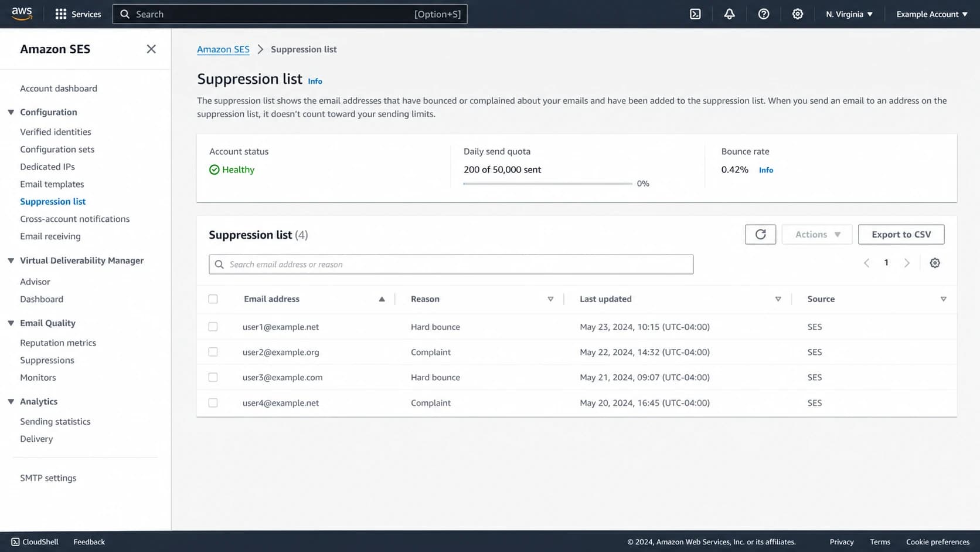Go to next page of results
980x552 pixels.
[x=907, y=263]
